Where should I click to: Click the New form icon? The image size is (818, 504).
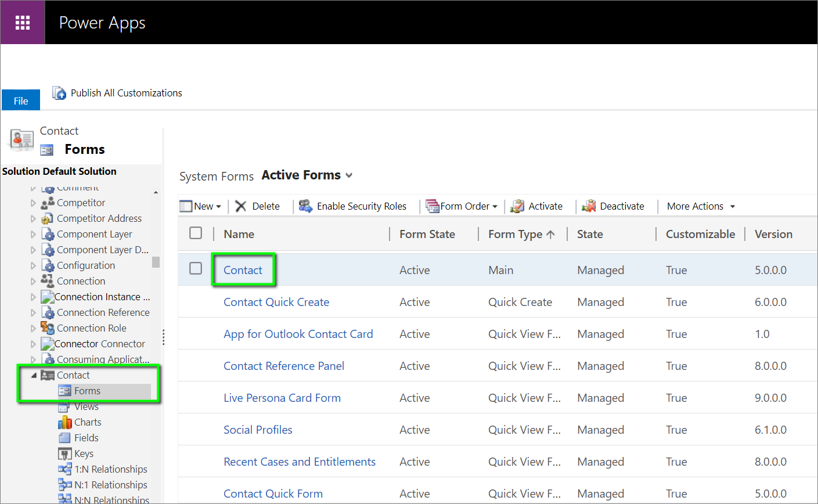[x=186, y=206]
